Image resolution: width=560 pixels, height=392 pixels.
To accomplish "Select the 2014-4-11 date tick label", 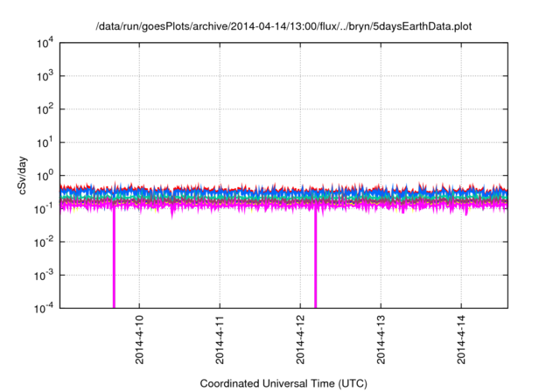I will click(x=220, y=339).
